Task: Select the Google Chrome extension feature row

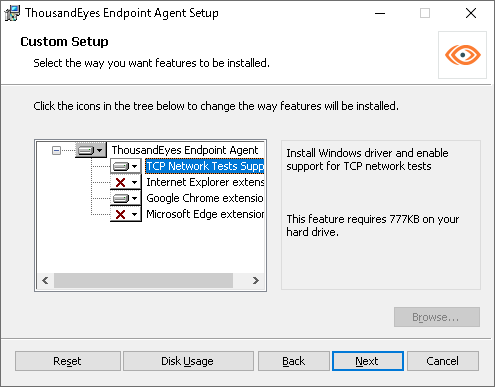Action: tap(205, 198)
